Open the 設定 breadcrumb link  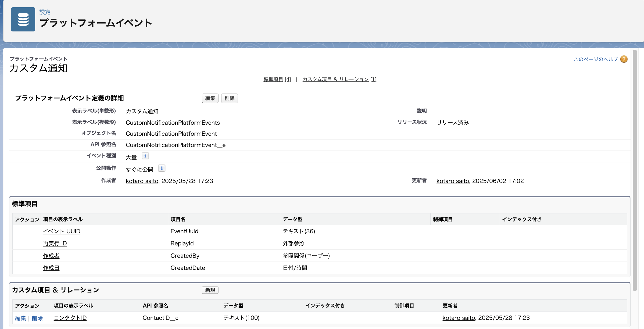coord(45,12)
